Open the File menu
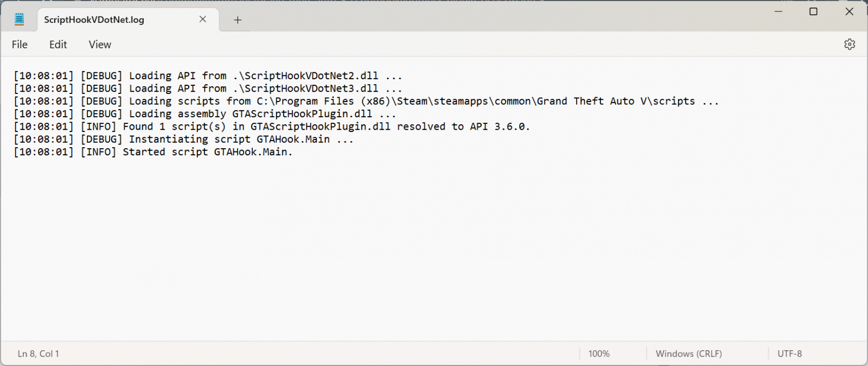 (x=20, y=45)
